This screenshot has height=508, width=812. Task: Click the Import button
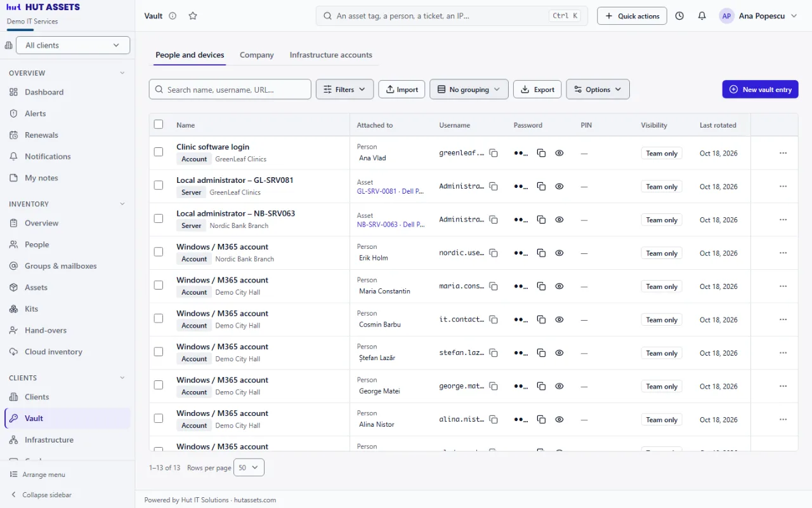[402, 90]
